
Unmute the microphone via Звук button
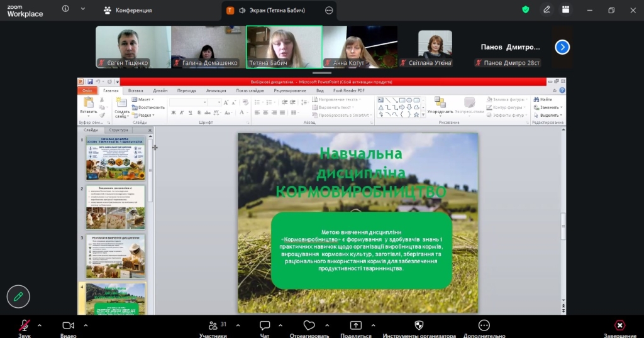[x=24, y=325]
